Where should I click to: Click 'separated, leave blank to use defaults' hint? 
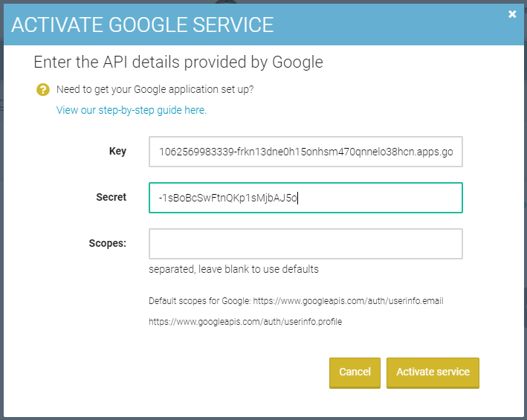(x=233, y=269)
